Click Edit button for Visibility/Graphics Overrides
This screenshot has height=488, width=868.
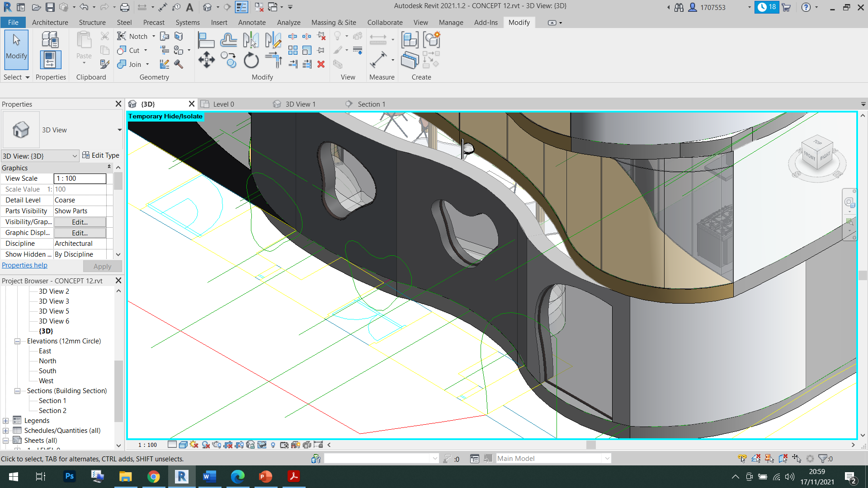(80, 222)
